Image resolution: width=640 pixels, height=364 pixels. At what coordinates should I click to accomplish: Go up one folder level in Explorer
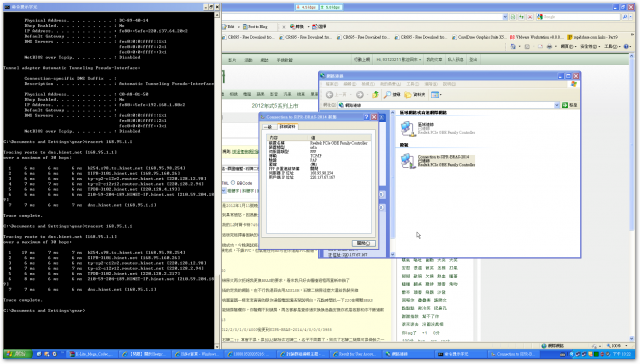(375, 95)
